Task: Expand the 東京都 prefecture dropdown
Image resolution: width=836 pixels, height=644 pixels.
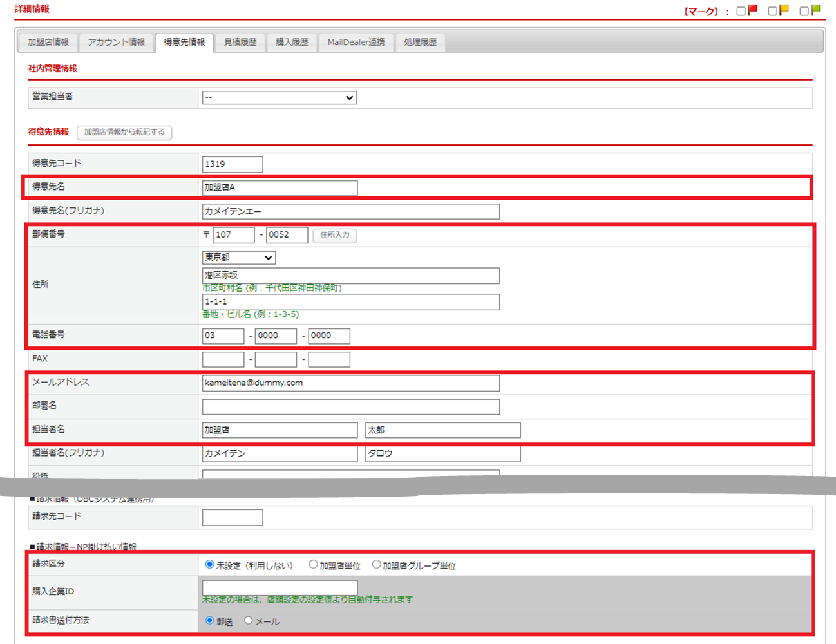Action: 238,258
